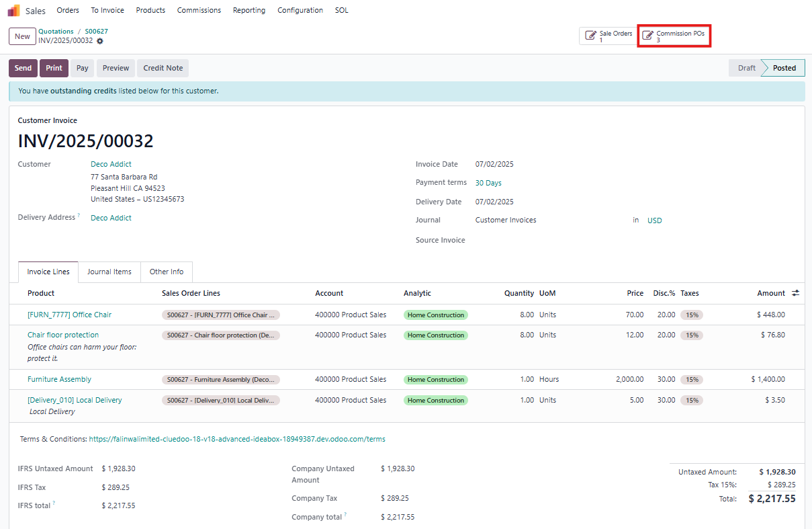
Task: Open the gear actions menu beside INV/2025/00032
Action: coord(100,41)
